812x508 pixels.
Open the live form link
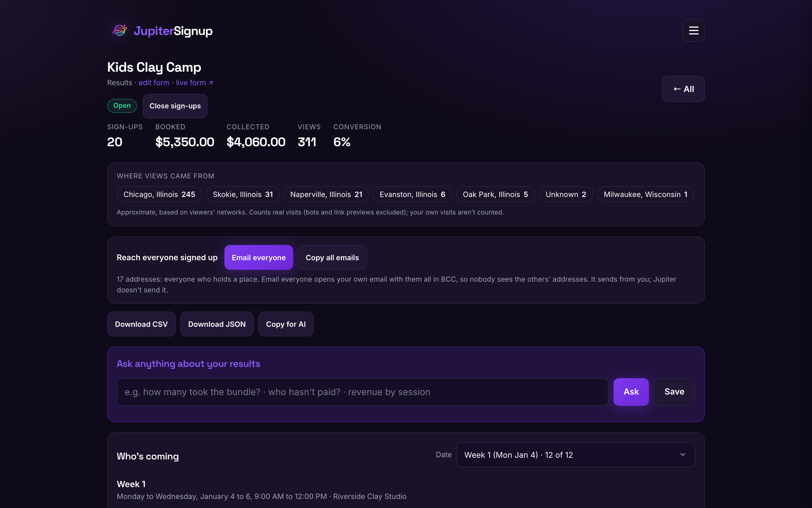194,83
